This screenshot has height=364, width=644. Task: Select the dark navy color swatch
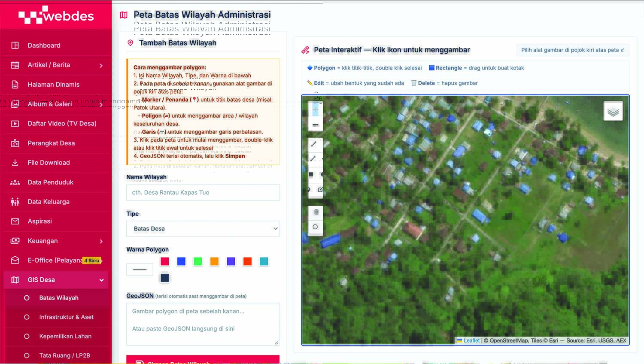[165, 278]
